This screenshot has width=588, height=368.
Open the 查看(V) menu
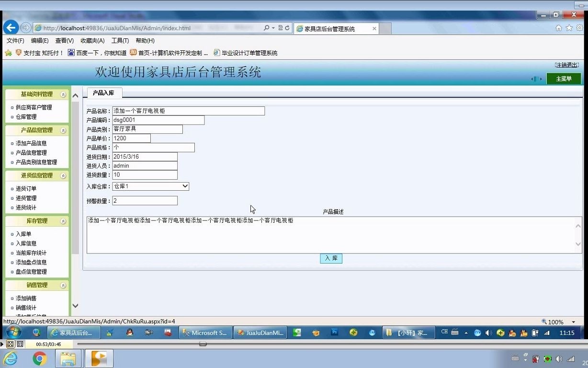click(x=65, y=41)
